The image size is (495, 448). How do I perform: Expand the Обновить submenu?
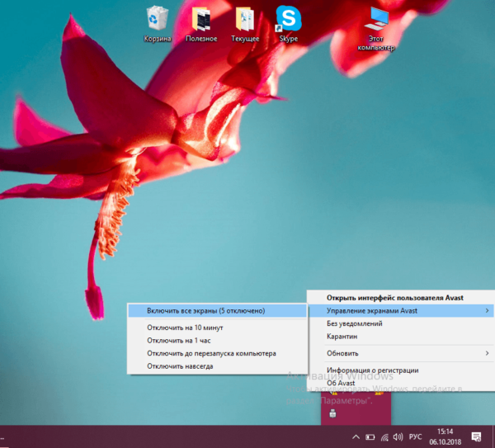click(x=401, y=353)
